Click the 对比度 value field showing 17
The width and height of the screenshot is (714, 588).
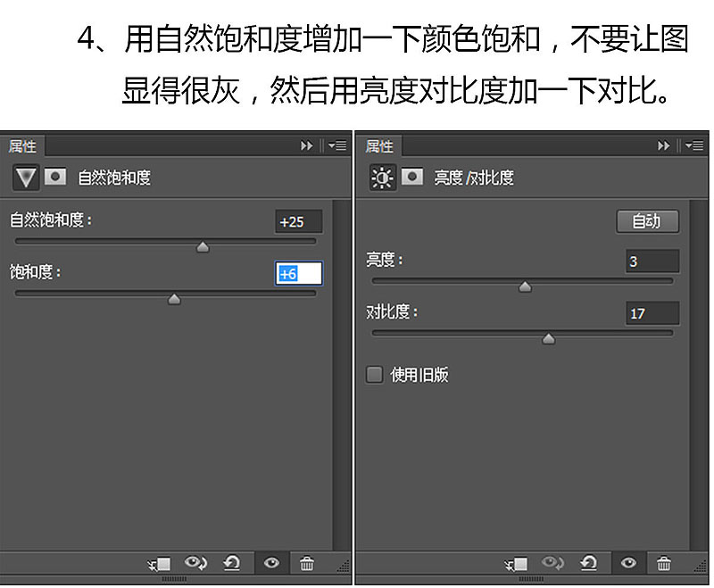[652, 313]
